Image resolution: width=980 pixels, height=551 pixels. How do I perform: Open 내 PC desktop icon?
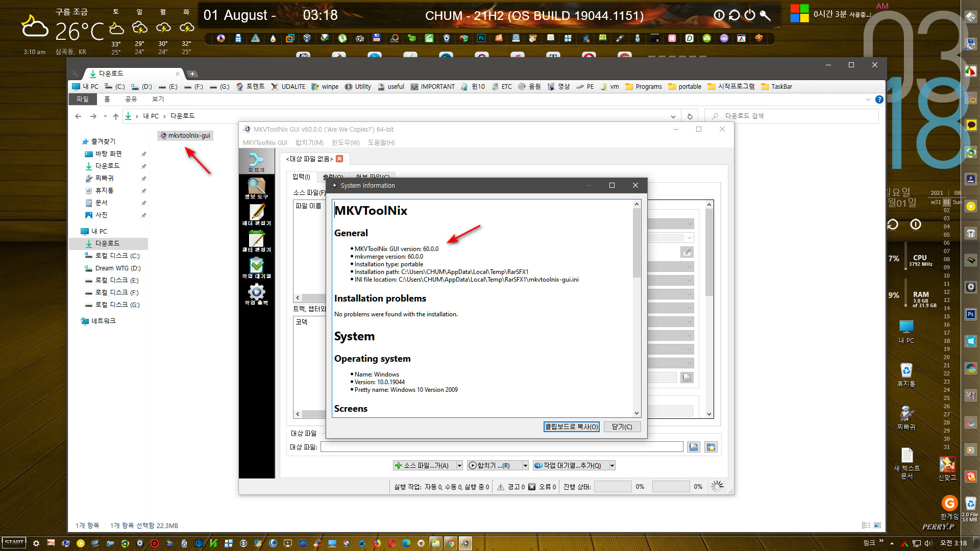coord(906,332)
